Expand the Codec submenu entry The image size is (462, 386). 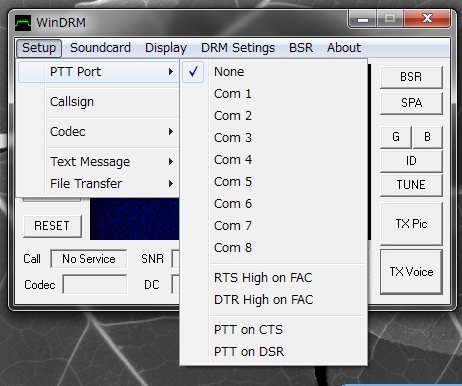(99, 132)
